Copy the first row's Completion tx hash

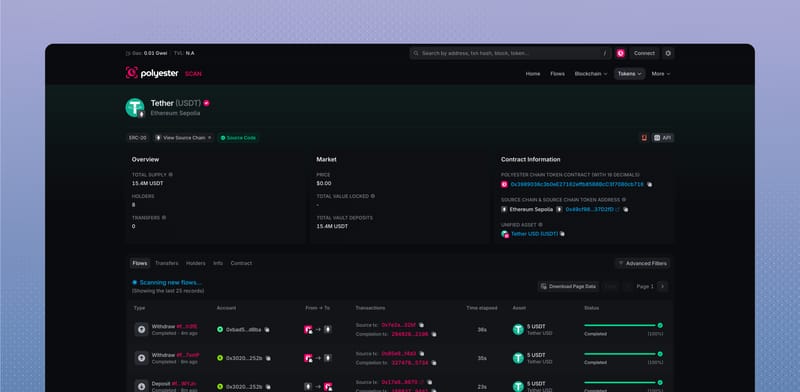click(434, 334)
